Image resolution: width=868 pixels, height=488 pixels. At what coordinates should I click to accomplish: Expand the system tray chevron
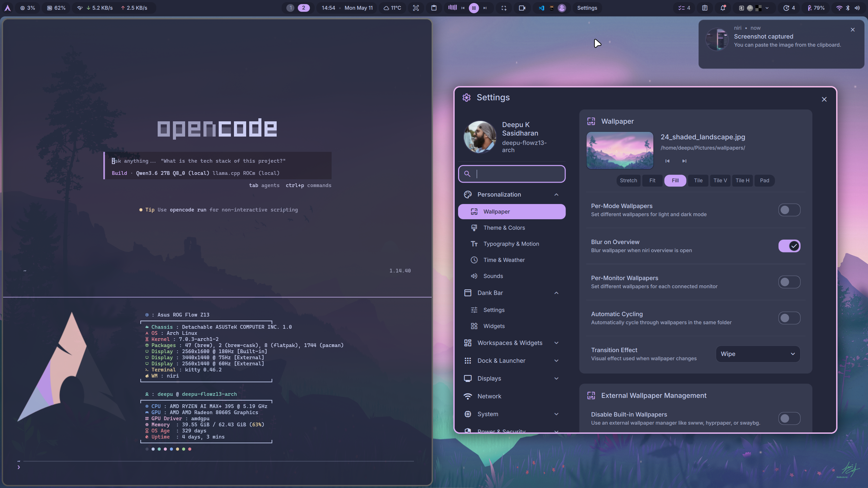767,8
